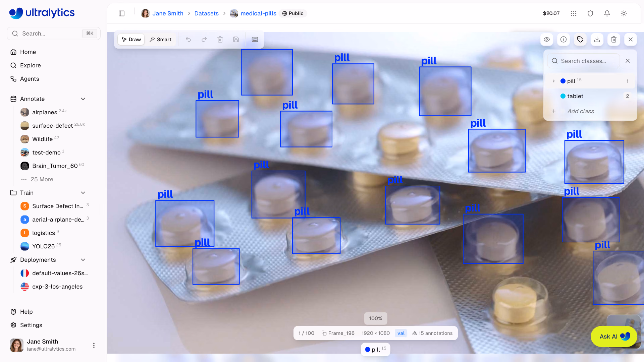Open the keyboard shortcuts icon

click(x=255, y=40)
